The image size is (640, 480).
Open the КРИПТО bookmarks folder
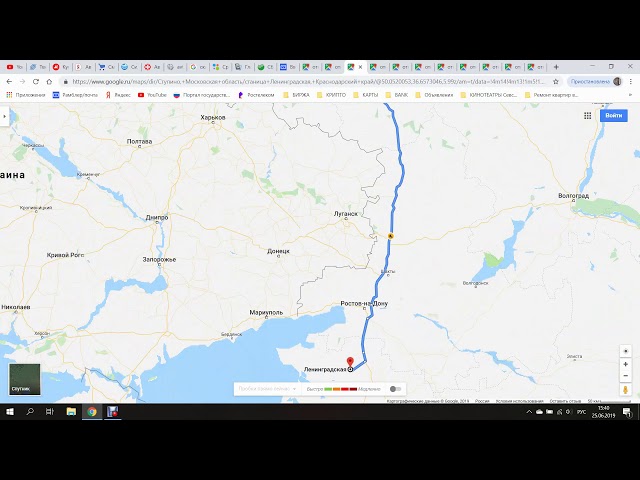pos(331,95)
